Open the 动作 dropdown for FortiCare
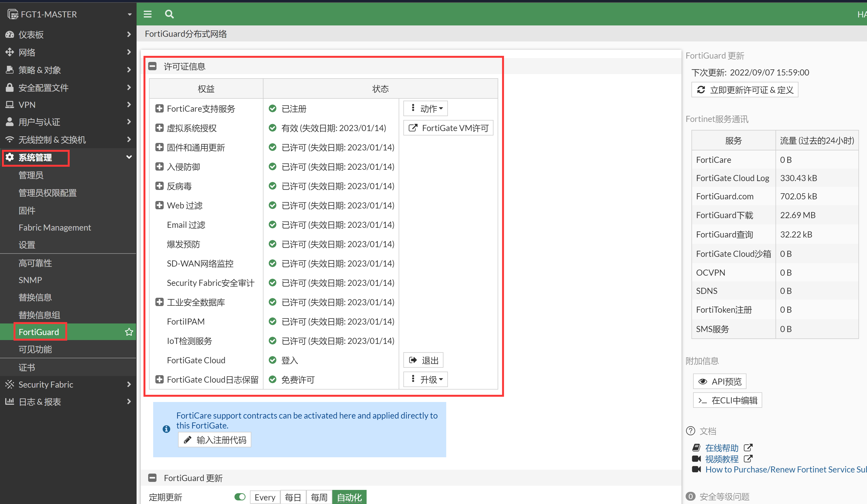 click(425, 108)
